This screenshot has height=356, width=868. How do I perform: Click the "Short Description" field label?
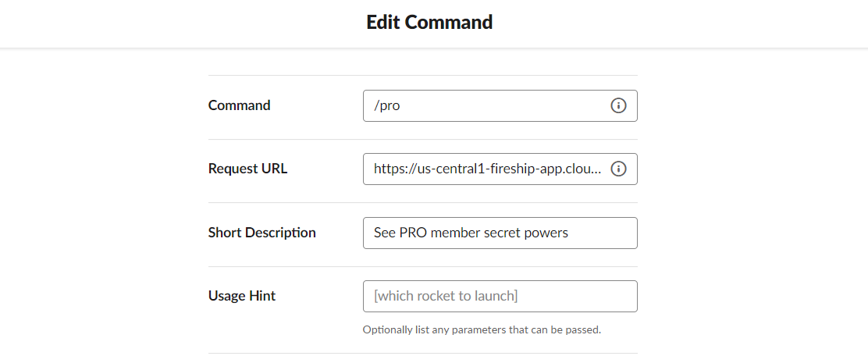pyautogui.click(x=261, y=233)
